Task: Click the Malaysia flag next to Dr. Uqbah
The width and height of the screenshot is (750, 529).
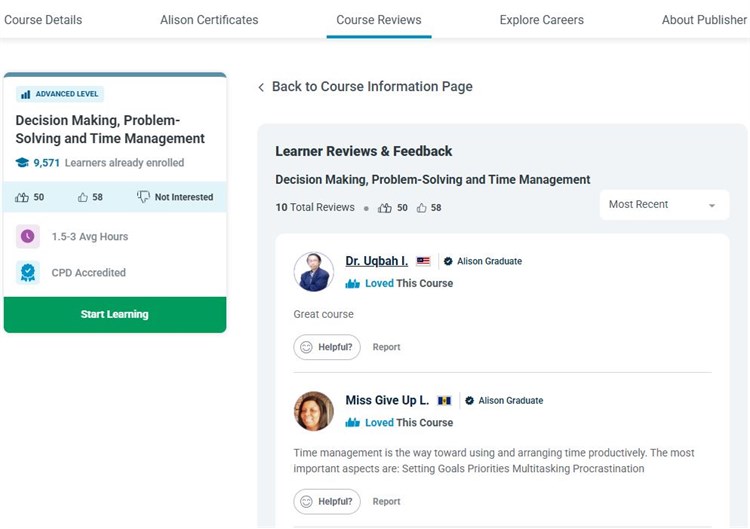Action: [423, 261]
